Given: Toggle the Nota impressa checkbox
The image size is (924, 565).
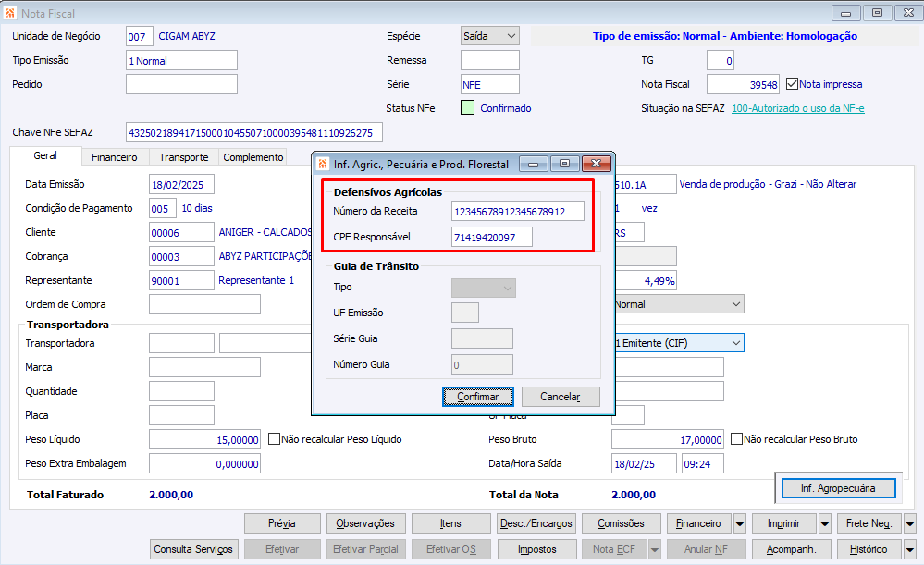Looking at the screenshot, I should (x=792, y=83).
